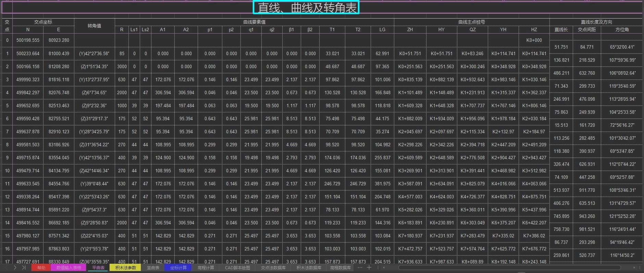
Task: Open the 竖曲表 sheet tab
Action: click(153, 268)
